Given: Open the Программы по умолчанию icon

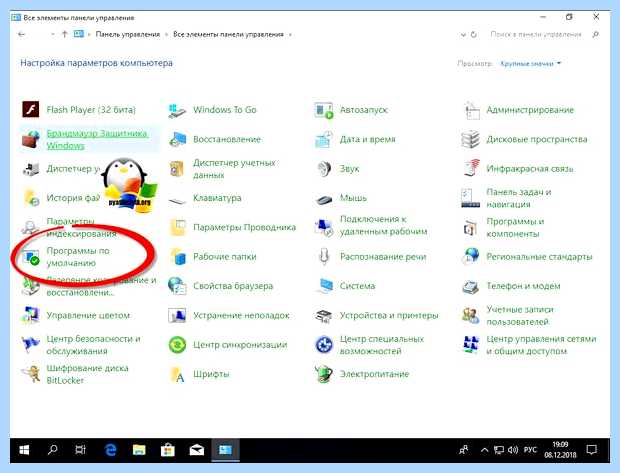Looking at the screenshot, I should [x=31, y=257].
